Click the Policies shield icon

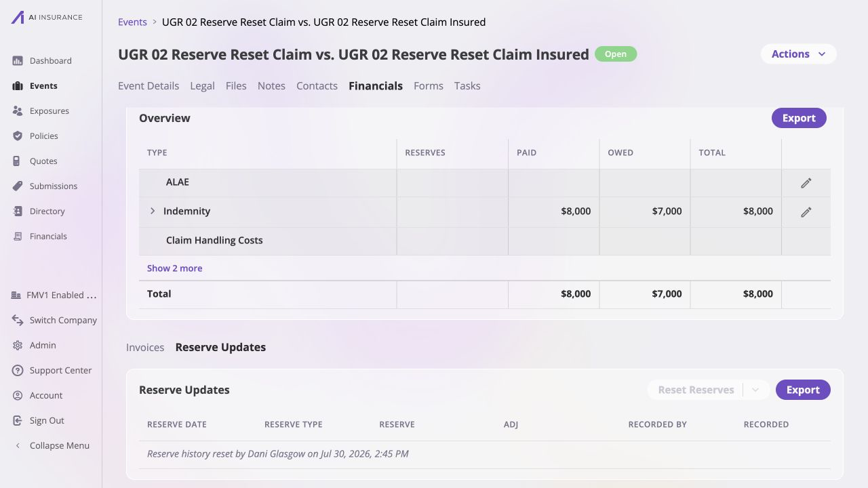[x=18, y=136]
